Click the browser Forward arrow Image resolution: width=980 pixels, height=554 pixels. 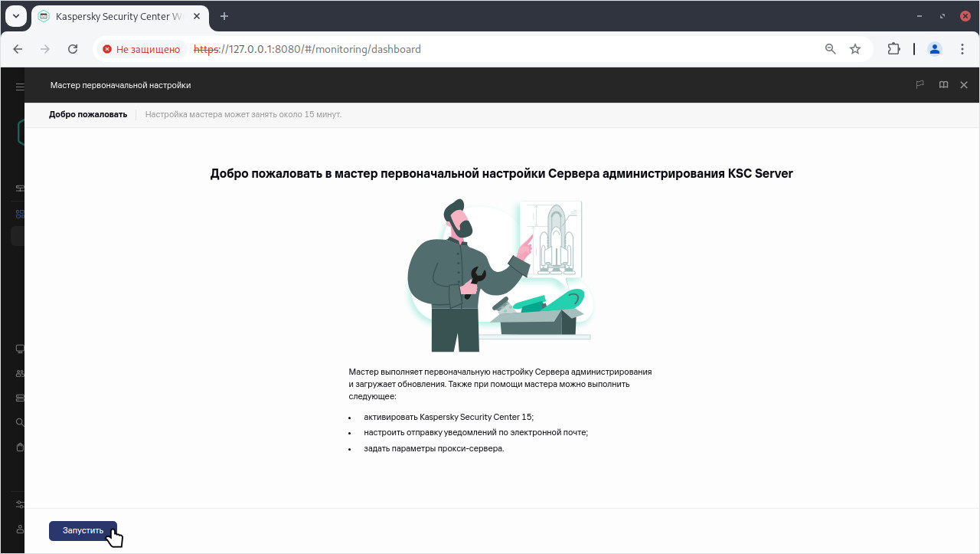(45, 49)
